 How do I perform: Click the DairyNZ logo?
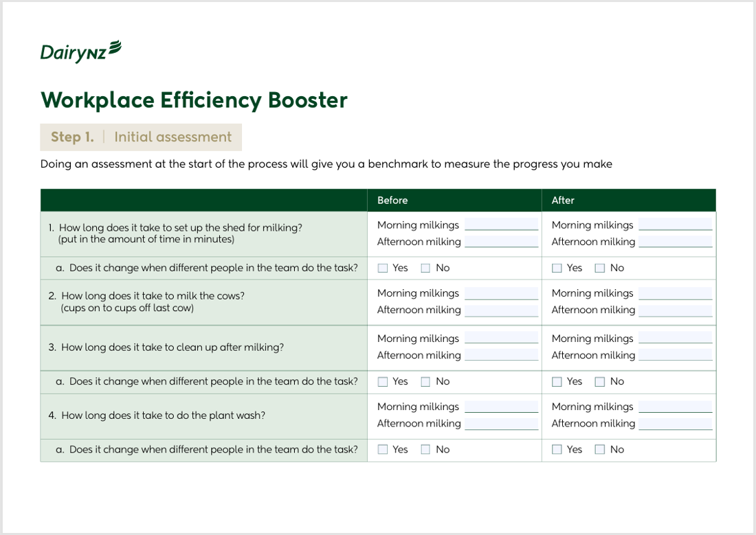[80, 52]
